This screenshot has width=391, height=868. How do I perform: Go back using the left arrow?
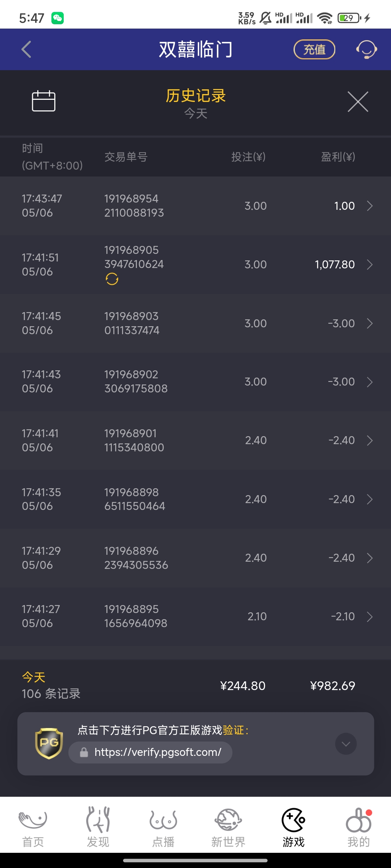point(26,50)
